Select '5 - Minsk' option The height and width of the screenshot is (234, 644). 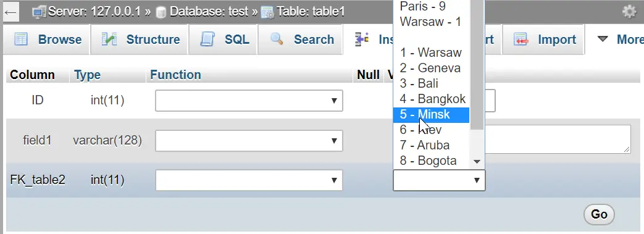431,115
